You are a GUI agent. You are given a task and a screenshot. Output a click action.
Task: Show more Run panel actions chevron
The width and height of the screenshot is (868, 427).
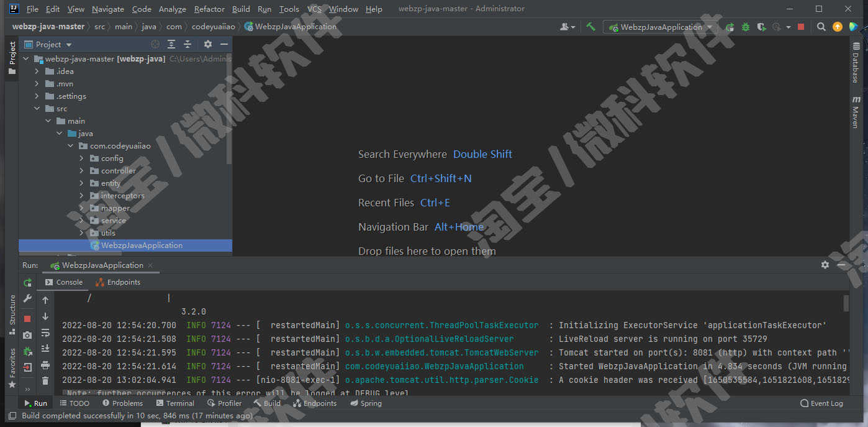[27, 389]
